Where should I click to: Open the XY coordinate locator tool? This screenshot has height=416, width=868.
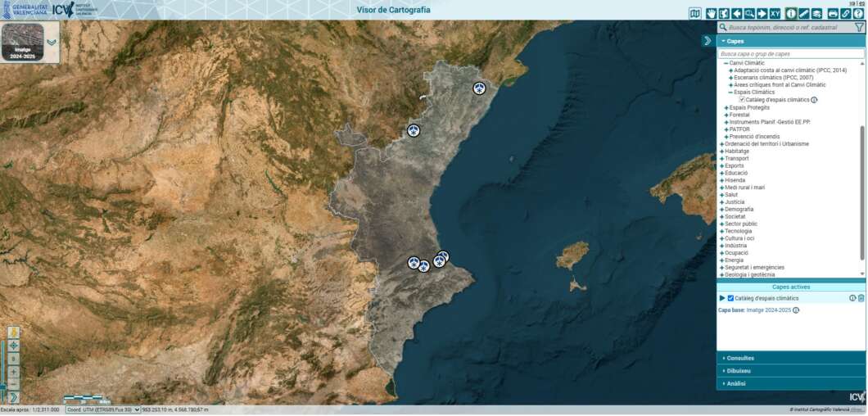point(775,13)
